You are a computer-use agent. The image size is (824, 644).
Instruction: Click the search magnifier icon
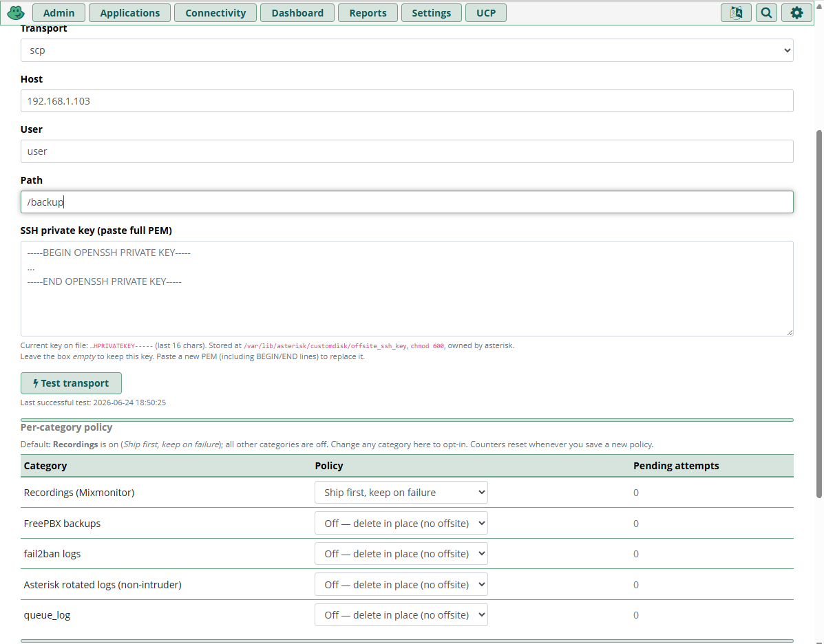coord(766,12)
